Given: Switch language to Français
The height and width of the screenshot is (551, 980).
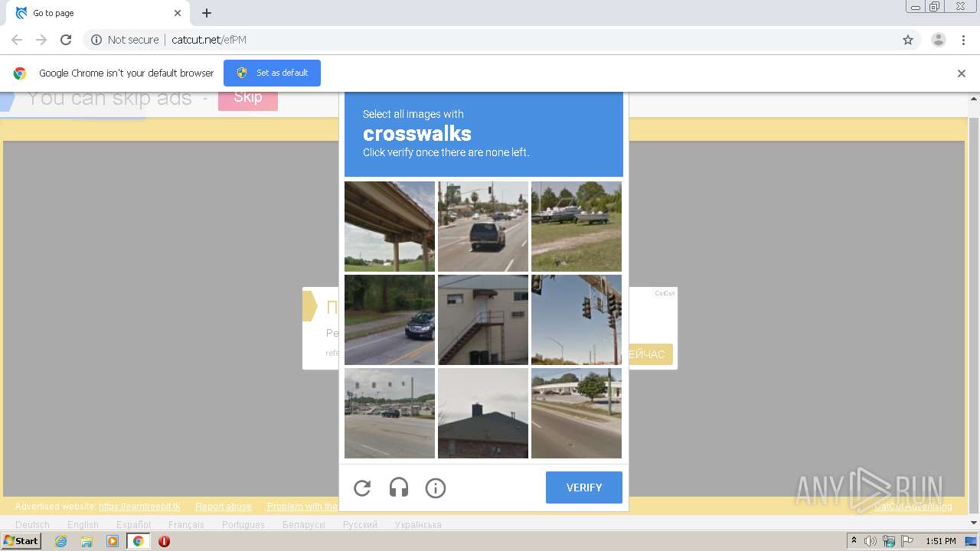Looking at the screenshot, I should pyautogui.click(x=186, y=525).
